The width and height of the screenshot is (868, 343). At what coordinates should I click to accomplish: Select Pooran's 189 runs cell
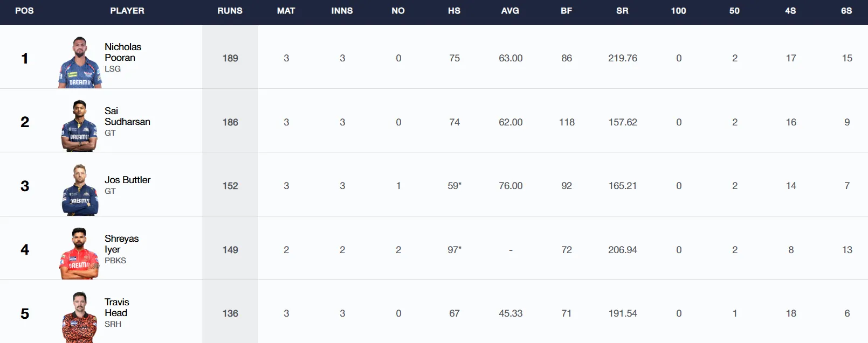[x=230, y=58]
